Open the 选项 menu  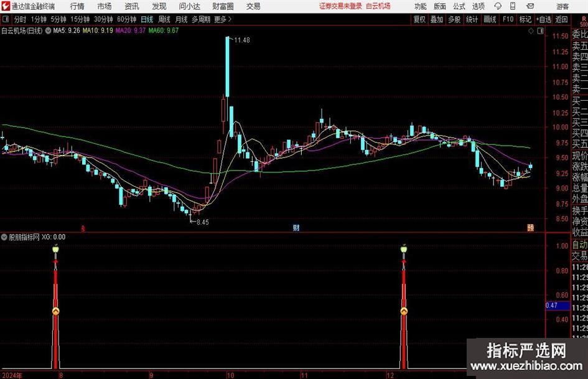tap(478, 6)
